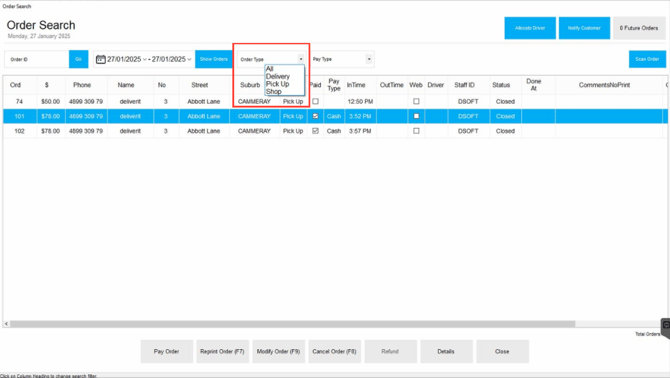Select order number 102 cell

point(19,131)
